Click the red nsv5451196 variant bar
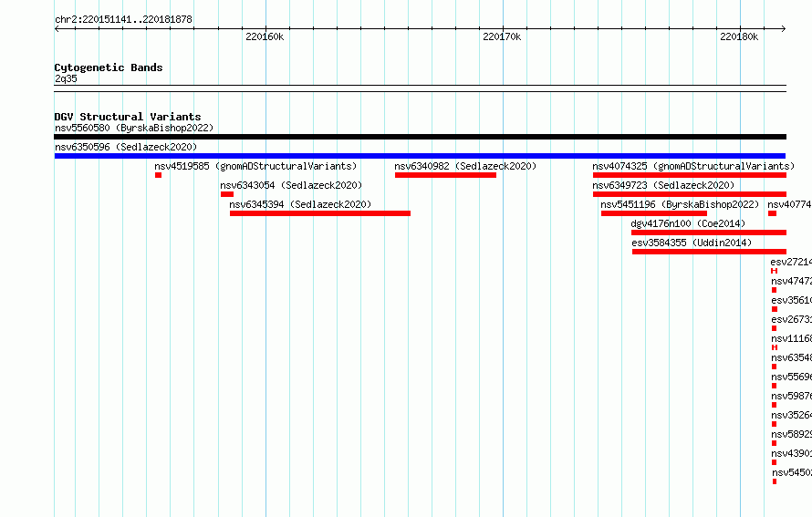812x517 pixels. (654, 213)
